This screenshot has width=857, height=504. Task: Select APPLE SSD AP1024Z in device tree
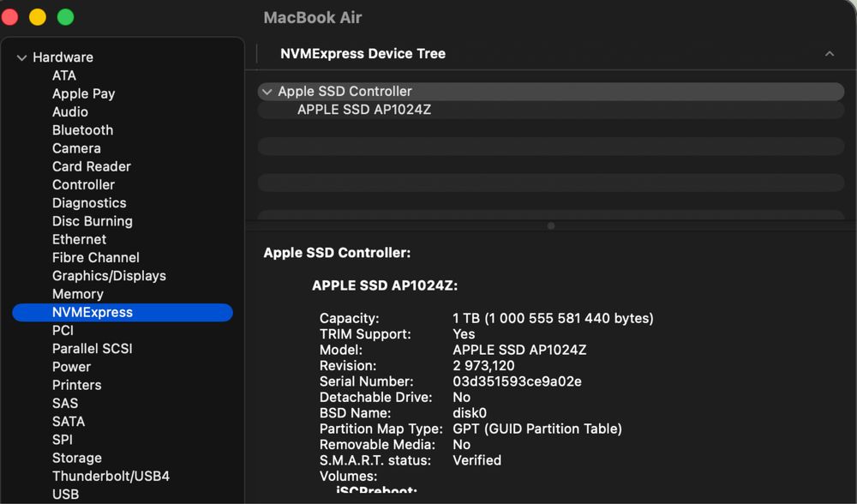(364, 110)
